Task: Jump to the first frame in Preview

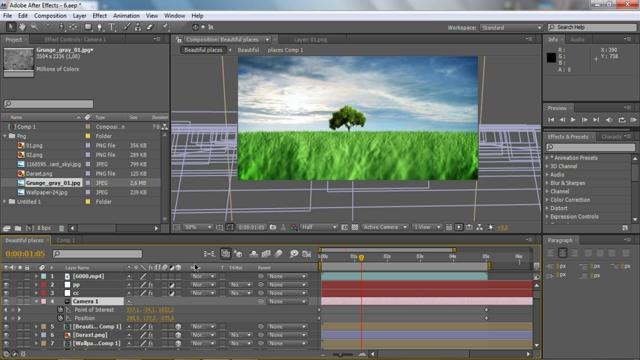Action: [551, 120]
